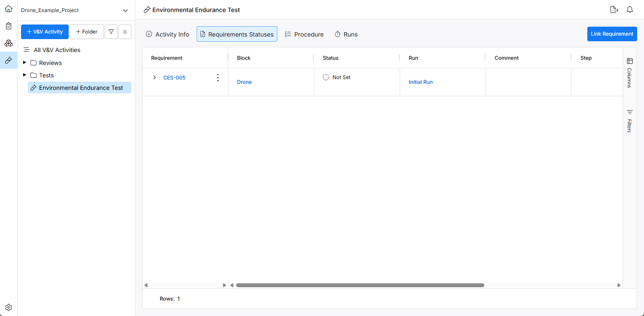Open the Blocks icon in left sidebar
This screenshot has height=316, width=644.
pyautogui.click(x=9, y=43)
